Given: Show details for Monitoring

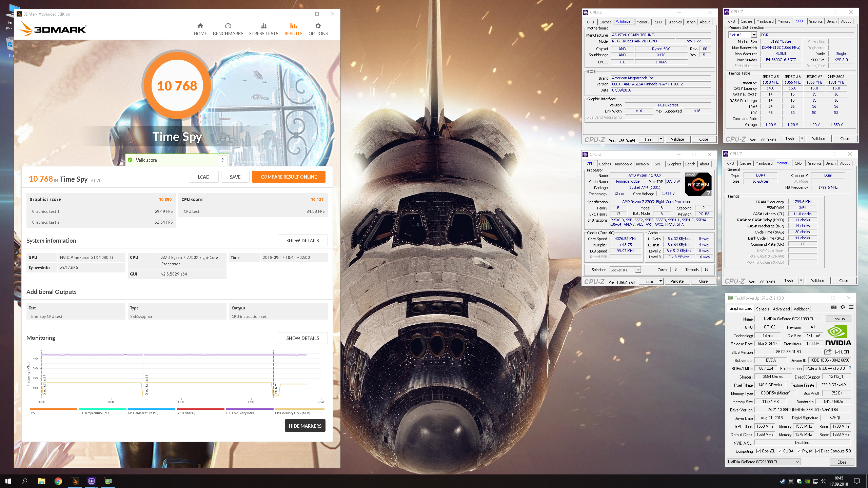Looking at the screenshot, I should click(302, 338).
